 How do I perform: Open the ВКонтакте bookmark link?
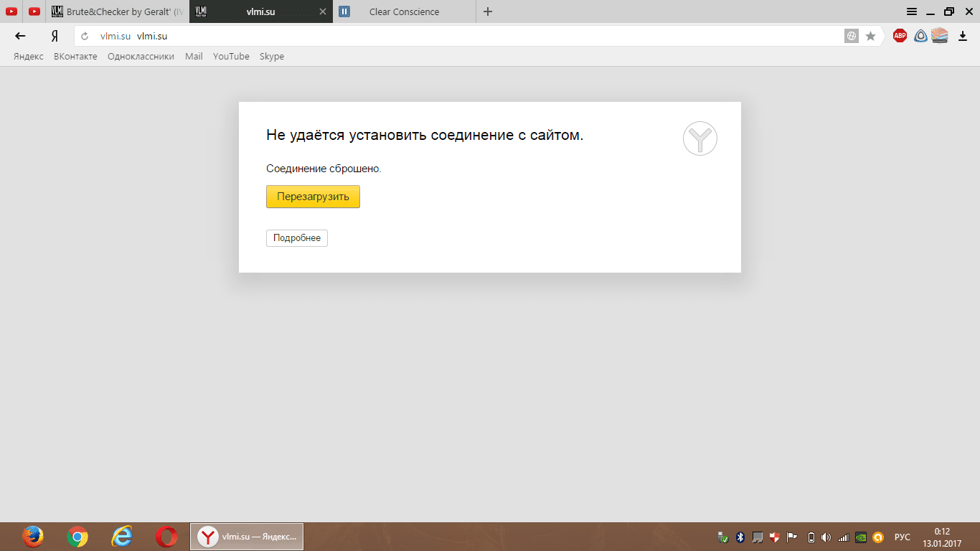(75, 57)
